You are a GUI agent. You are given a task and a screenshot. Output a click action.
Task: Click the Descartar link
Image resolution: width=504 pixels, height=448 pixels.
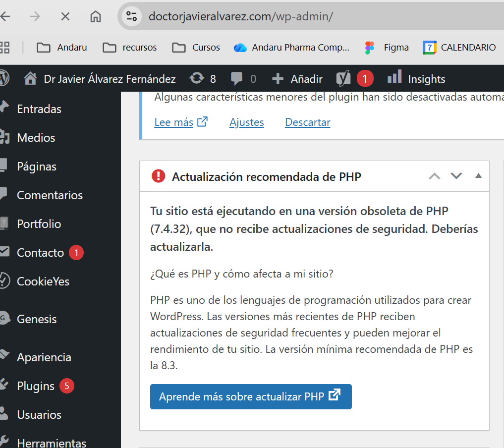(x=307, y=122)
